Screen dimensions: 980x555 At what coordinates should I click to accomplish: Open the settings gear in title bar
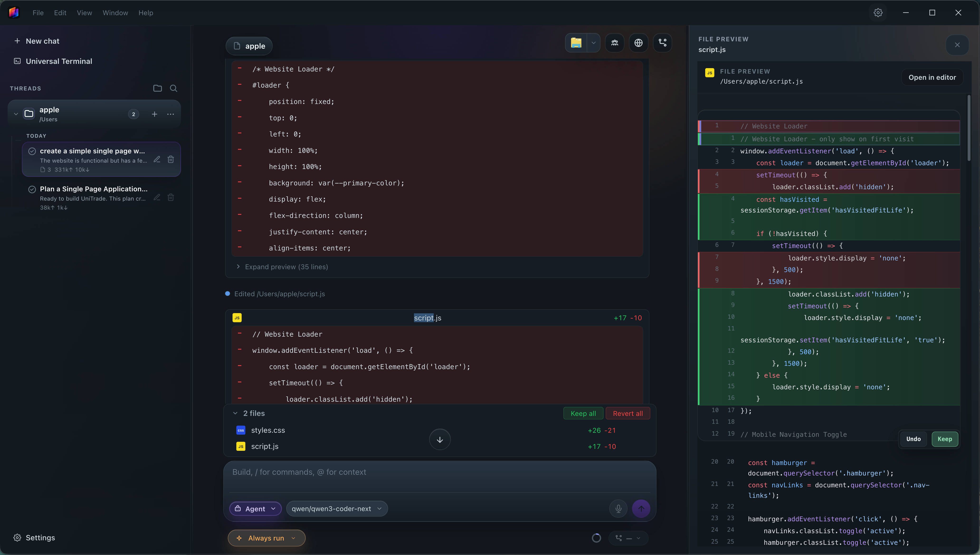click(878, 13)
